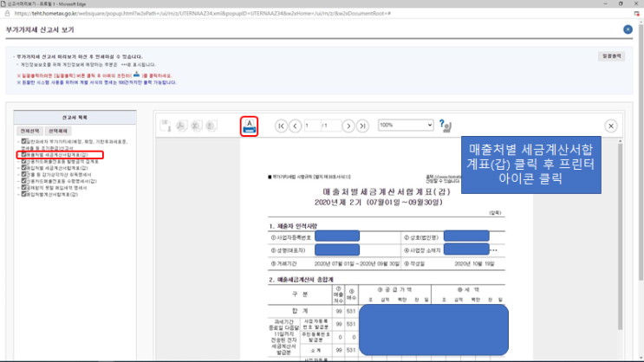The height and width of the screenshot is (362, 644).
Task: Click 일괄출력 batch print button
Action: pos(612,56)
